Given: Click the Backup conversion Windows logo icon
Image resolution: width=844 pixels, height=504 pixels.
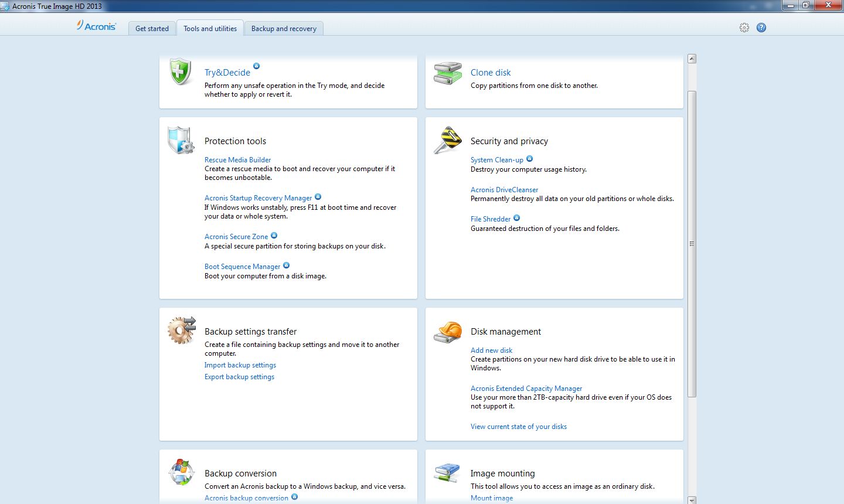Looking at the screenshot, I should [x=181, y=472].
